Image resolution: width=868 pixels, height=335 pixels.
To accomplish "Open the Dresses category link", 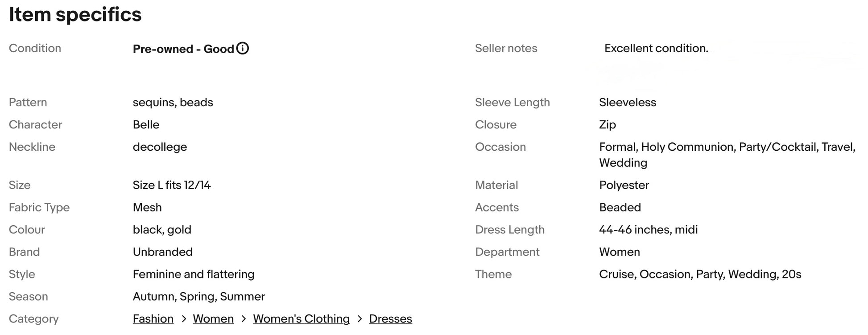I will pos(390,319).
